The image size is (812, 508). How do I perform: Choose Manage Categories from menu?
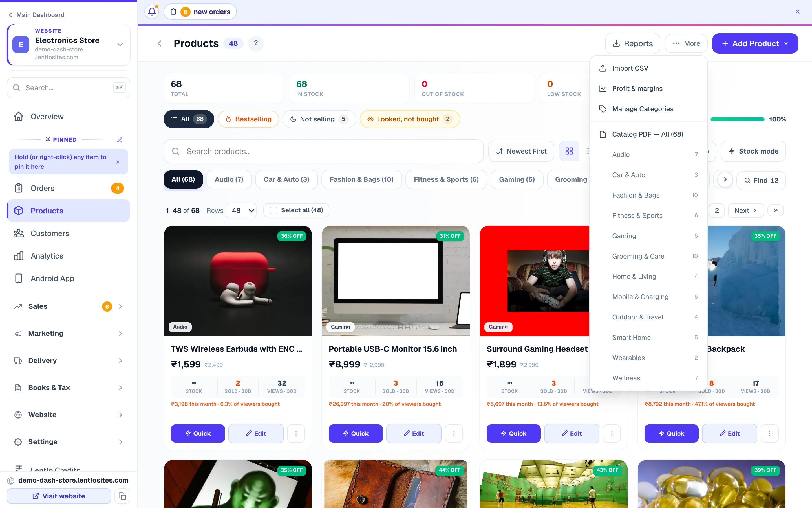pos(648,109)
